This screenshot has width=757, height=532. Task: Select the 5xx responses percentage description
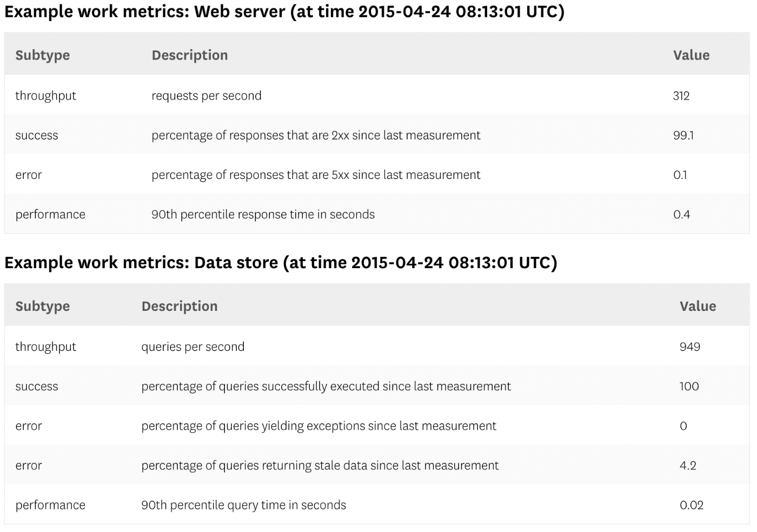coord(316,175)
